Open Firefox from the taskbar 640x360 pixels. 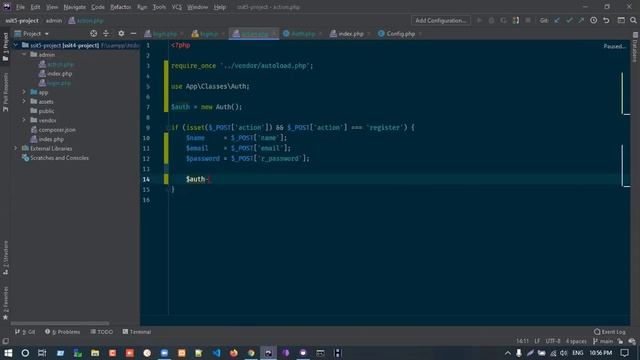pos(234,353)
